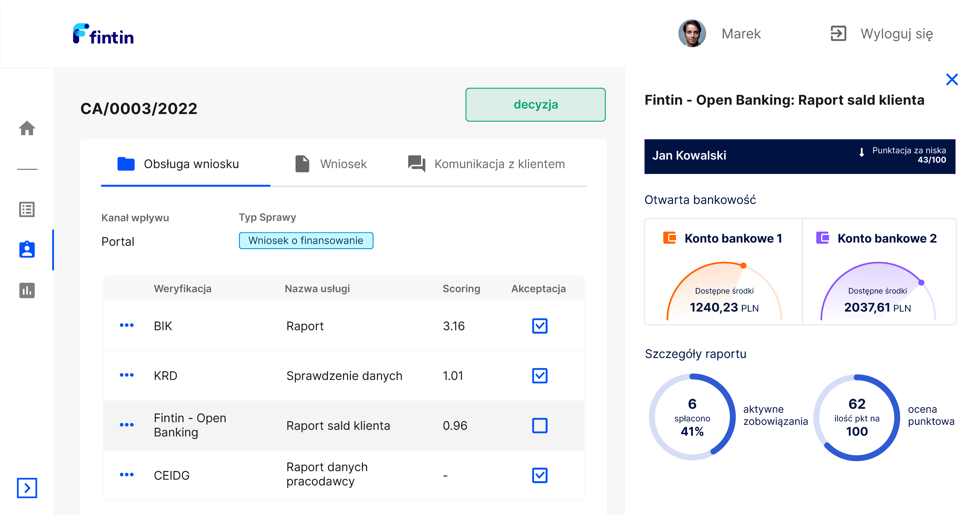Click the 62 points progress ring
Image resolution: width=980 pixels, height=515 pixels.
point(857,417)
